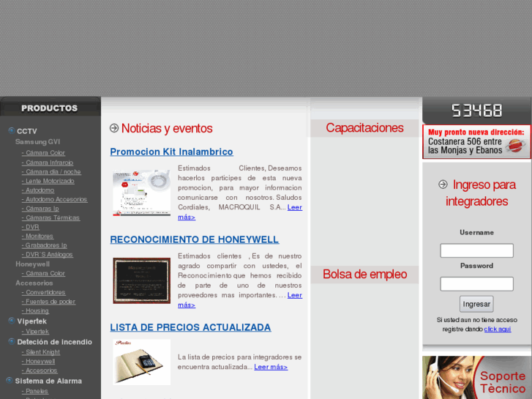Click the arrow icon beside Noticias y eventos
532x399 pixels.
point(114,128)
